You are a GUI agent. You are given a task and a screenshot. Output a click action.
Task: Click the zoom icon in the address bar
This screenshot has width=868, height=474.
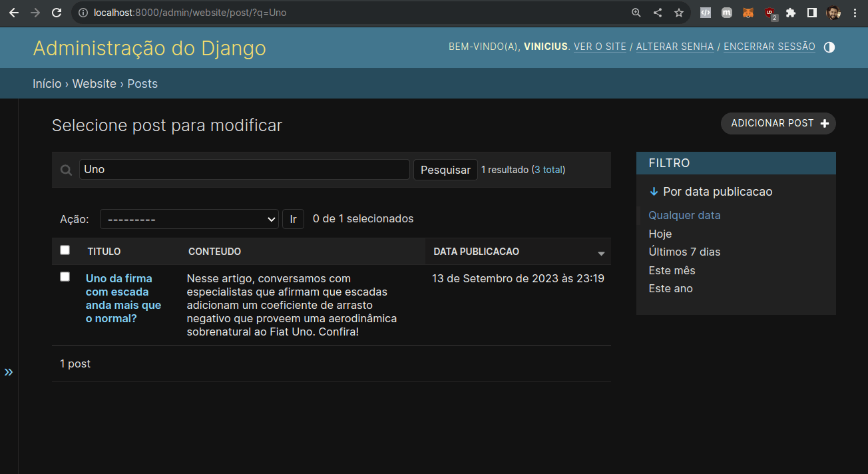(636, 13)
